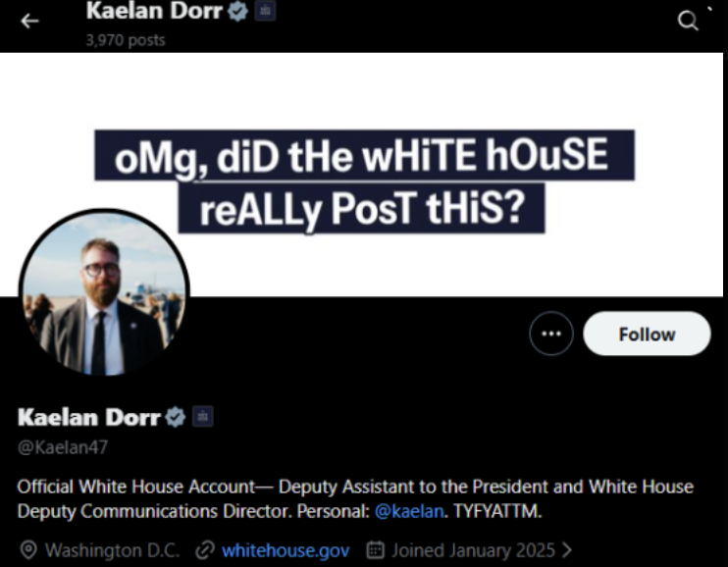
Task: Open the three-dot more options menu
Action: click(551, 334)
